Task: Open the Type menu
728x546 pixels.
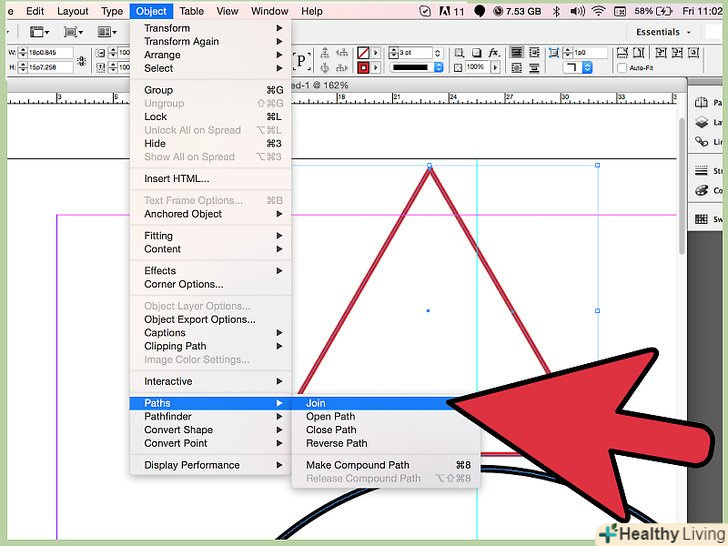Action: (112, 11)
